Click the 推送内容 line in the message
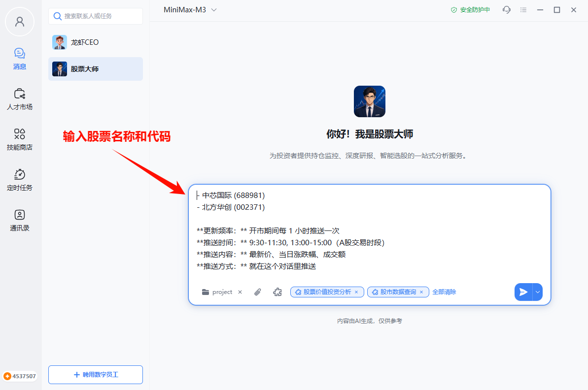This screenshot has width=588, height=390. [x=271, y=255]
